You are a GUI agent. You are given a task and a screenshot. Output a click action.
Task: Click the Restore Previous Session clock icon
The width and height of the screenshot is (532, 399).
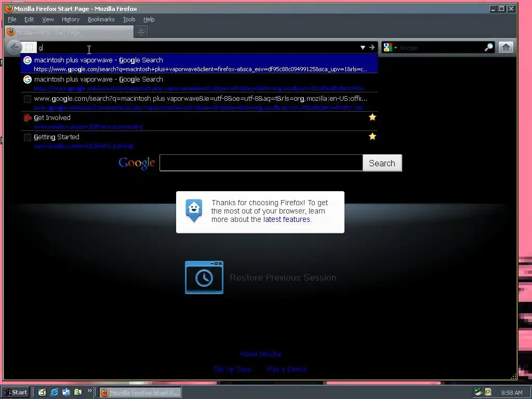204,277
